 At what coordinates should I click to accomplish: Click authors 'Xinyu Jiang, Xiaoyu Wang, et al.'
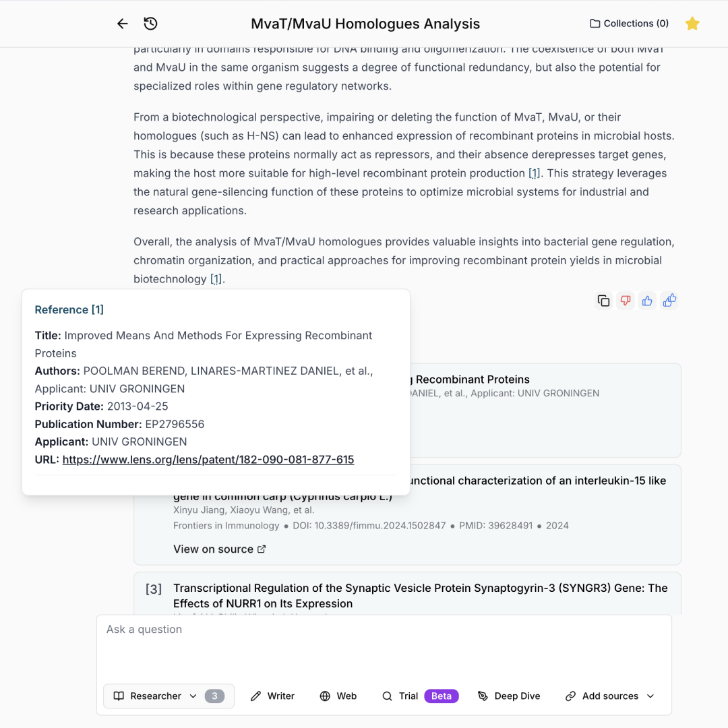pos(244,510)
